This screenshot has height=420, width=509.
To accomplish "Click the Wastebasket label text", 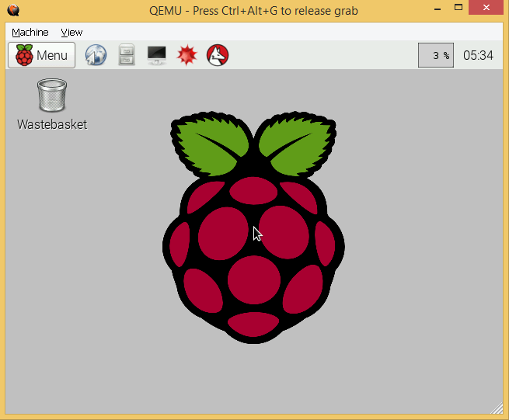I will pos(52,124).
